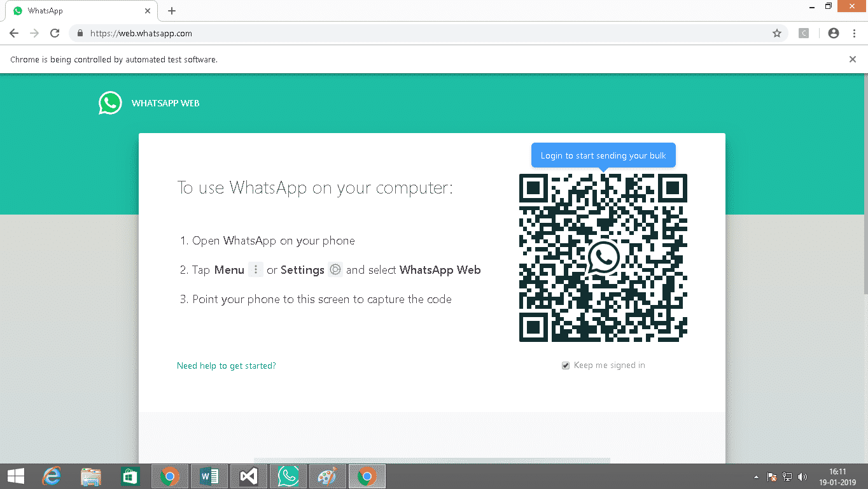868x489 pixels.
Task: Click the QR code to scan
Action: 603,258
